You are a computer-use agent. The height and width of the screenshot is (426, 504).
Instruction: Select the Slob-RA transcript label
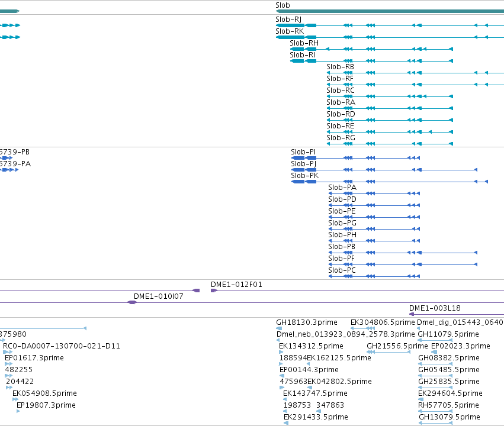(x=341, y=102)
